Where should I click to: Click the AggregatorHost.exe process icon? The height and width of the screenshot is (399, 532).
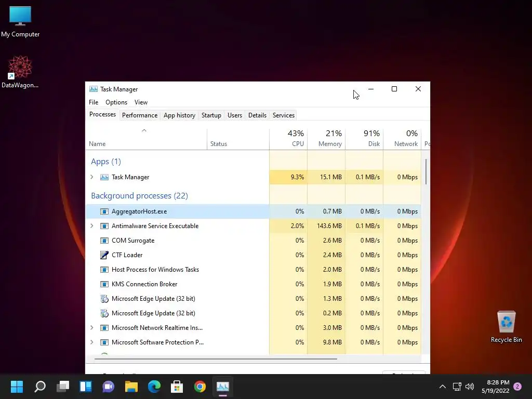tap(104, 211)
